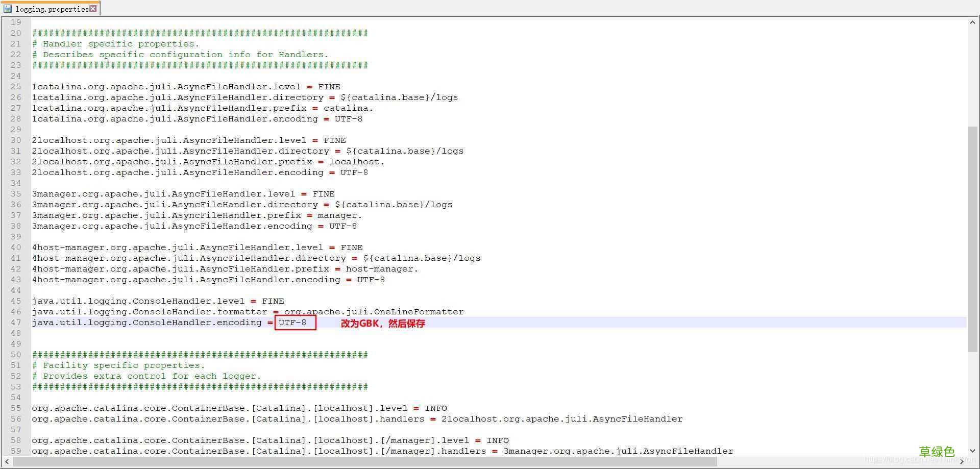This screenshot has height=469, width=980.
Task: Click the horizontal scrollbar right arrow
Action: 963,461
